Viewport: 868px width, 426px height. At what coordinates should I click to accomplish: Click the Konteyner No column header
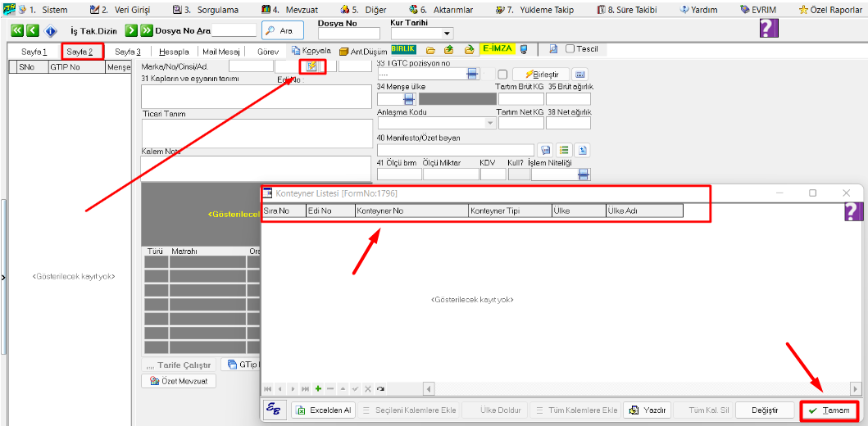(411, 211)
